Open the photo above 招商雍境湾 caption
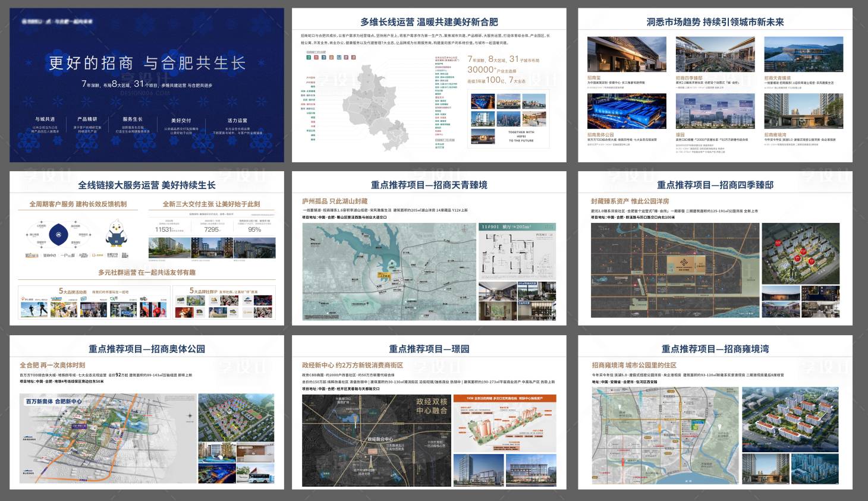868x501 pixels. click(803, 112)
